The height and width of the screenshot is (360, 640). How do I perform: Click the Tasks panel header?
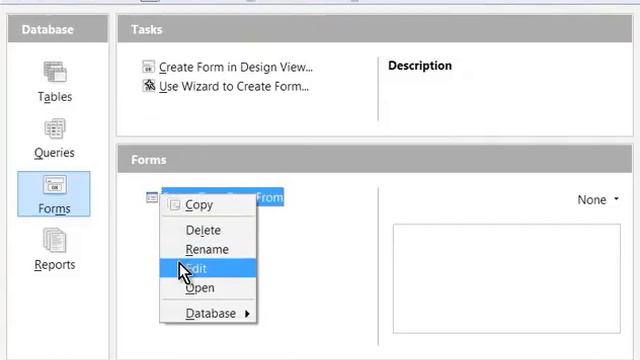375,29
